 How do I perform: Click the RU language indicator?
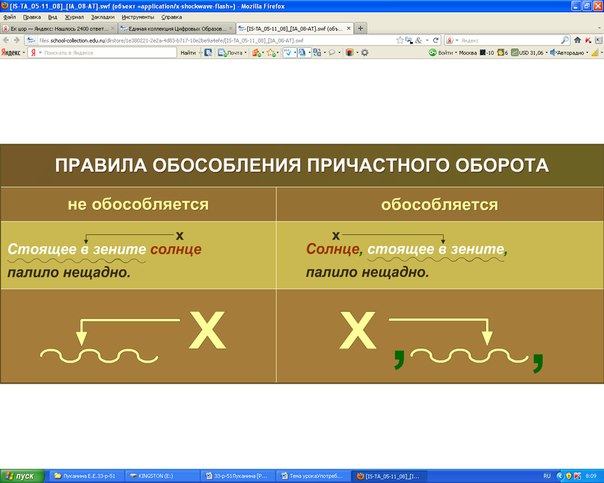click(x=547, y=476)
